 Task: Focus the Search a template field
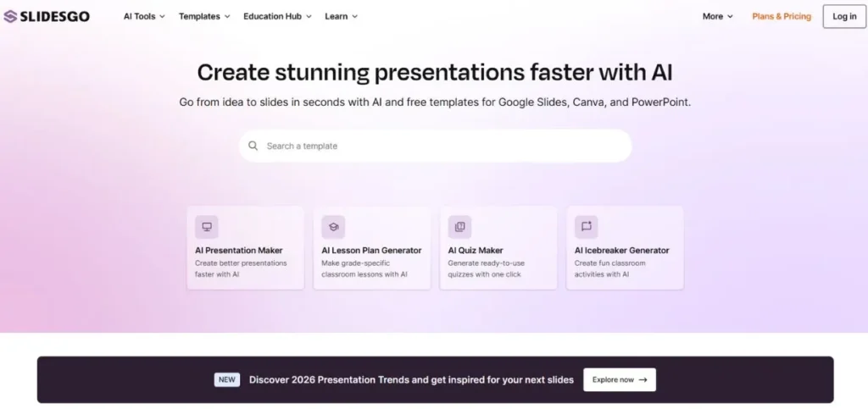[x=435, y=146]
